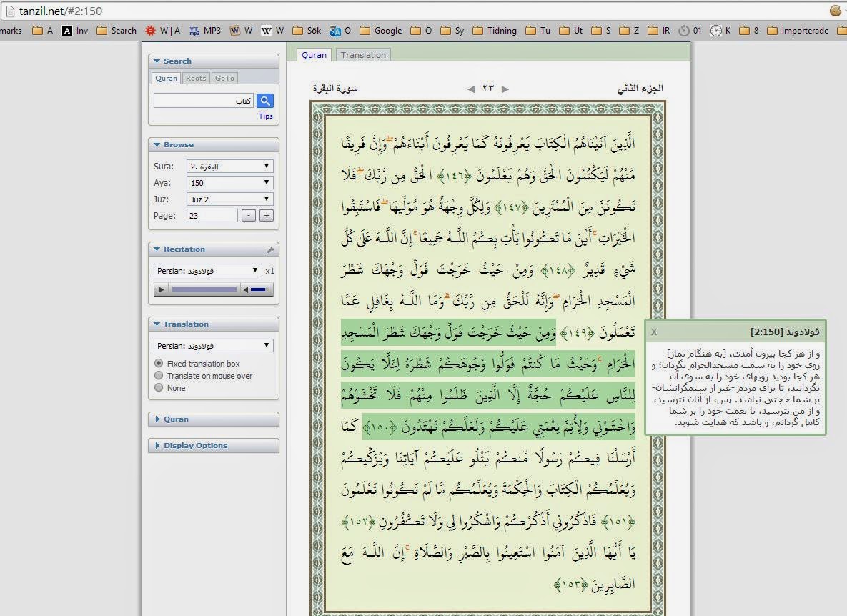Click in the search text field

(x=204, y=101)
